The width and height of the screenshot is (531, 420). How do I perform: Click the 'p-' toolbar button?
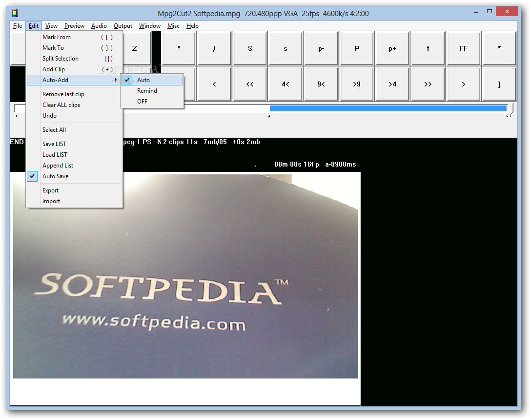tap(321, 48)
